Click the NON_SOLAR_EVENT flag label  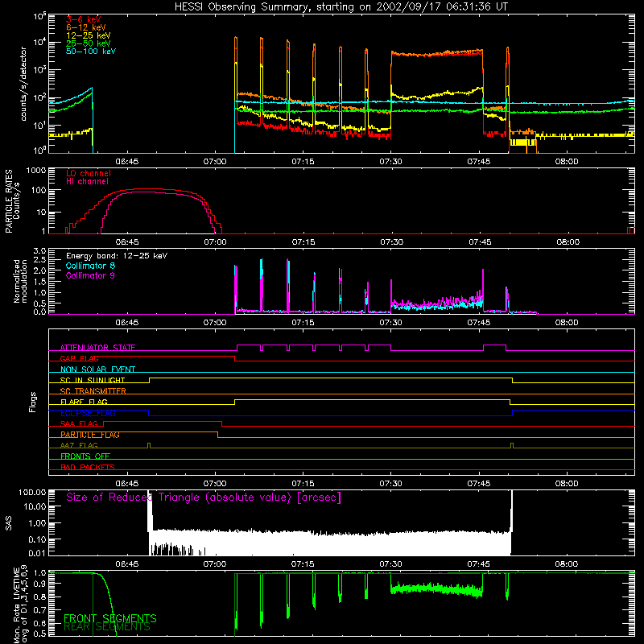(97, 369)
